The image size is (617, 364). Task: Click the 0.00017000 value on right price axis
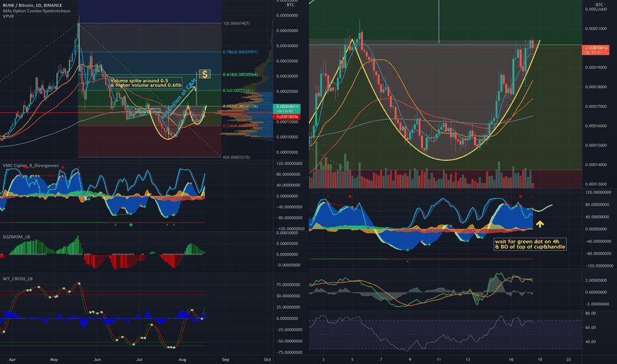pyautogui.click(x=596, y=107)
